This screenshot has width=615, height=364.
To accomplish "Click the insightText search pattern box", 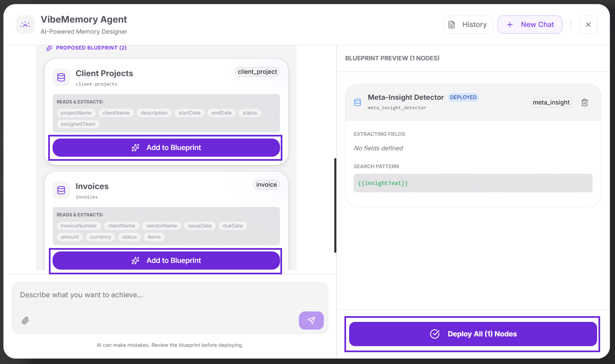I will (473, 183).
